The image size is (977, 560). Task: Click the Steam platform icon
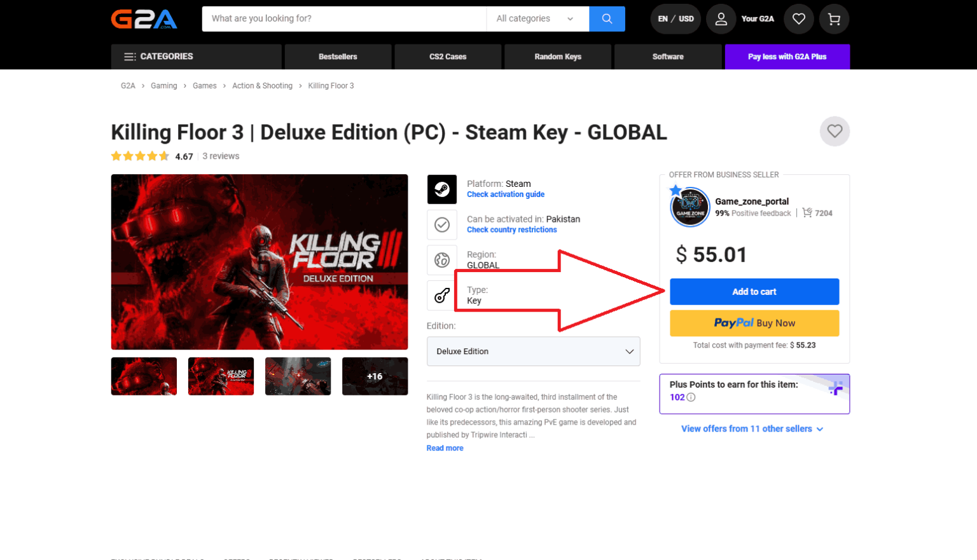(441, 189)
